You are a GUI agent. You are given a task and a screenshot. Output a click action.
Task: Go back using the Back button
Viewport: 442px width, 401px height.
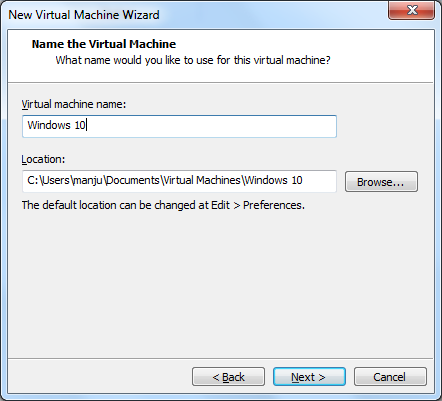coord(228,377)
